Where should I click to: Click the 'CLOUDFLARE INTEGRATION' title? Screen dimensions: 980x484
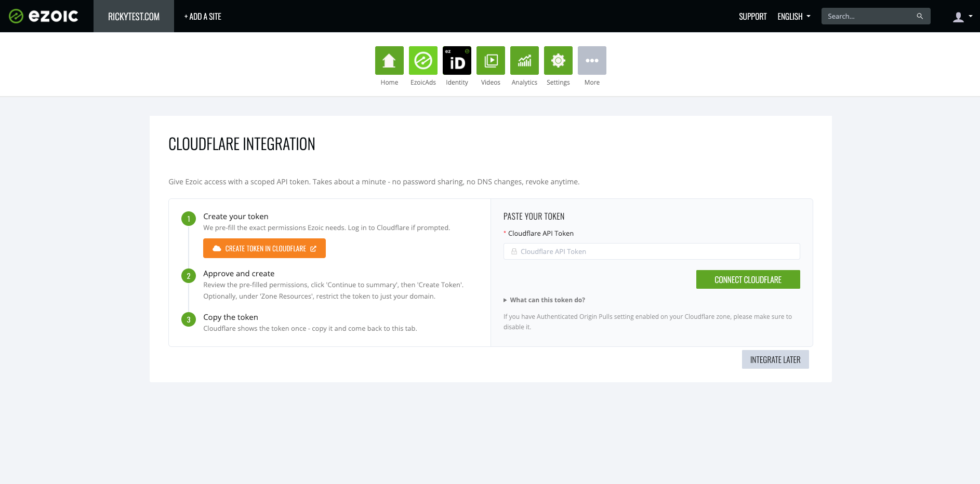[x=242, y=144]
